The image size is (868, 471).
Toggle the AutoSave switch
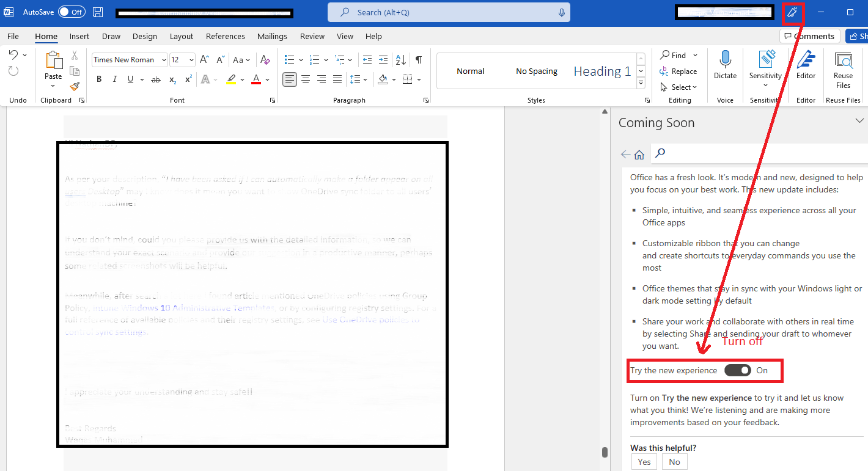(72, 12)
